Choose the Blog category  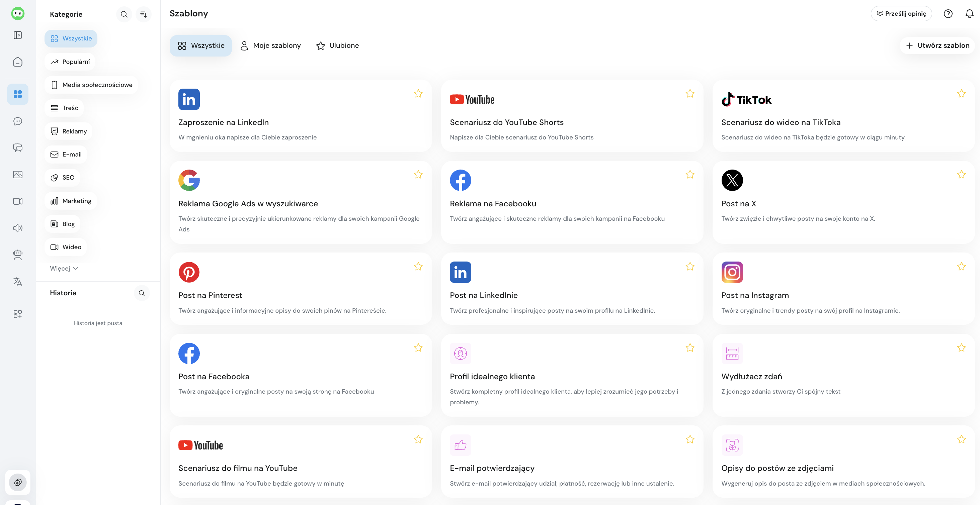[x=62, y=224]
